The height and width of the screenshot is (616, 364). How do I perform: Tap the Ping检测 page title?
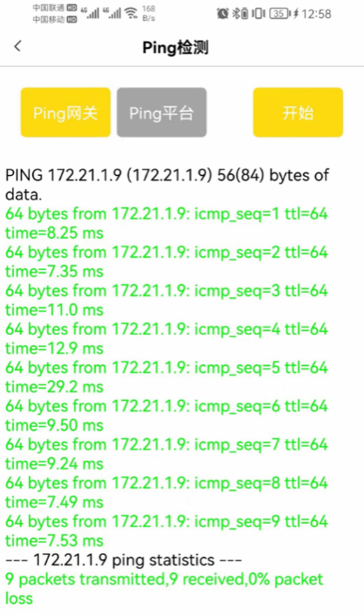176,48
